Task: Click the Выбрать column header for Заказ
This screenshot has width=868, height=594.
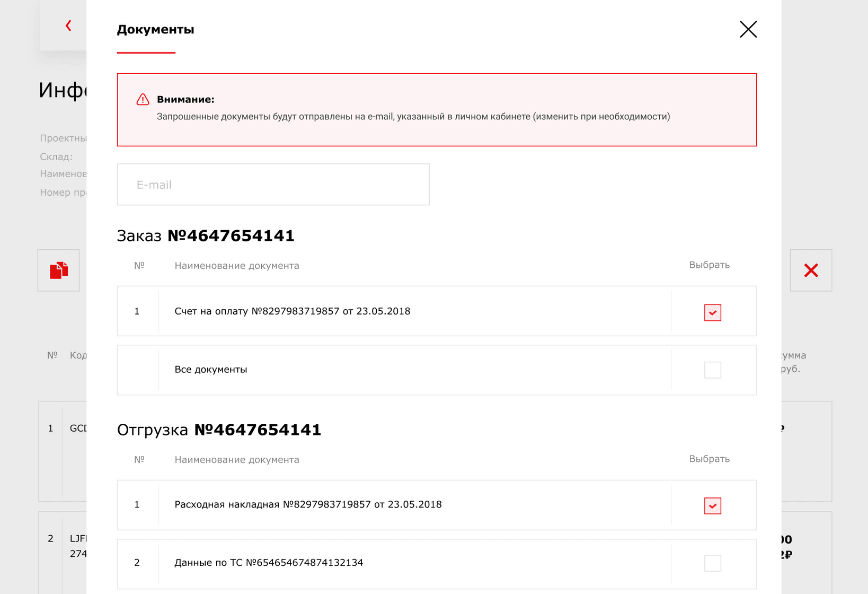Action: [x=709, y=265]
